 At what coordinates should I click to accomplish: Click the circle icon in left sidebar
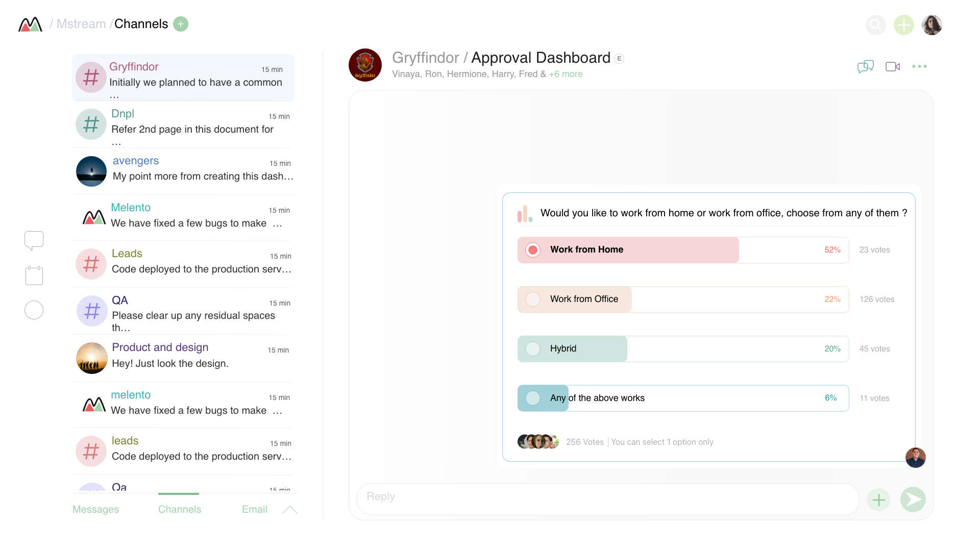(x=34, y=310)
